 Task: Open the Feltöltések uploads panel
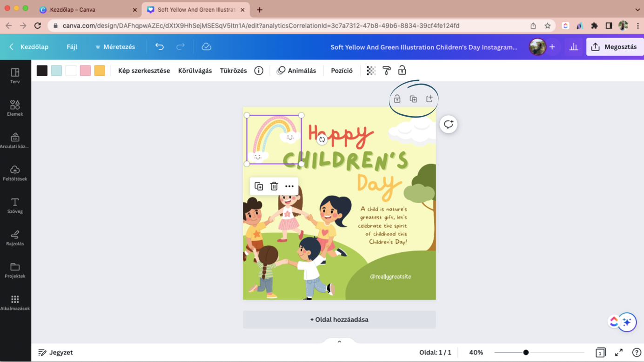pyautogui.click(x=15, y=173)
